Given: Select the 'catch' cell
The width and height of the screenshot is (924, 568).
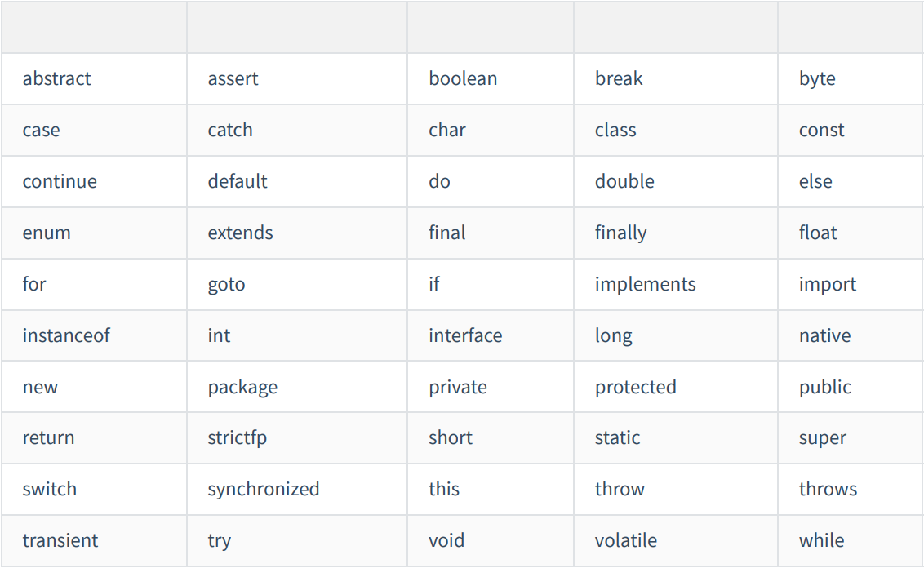Looking at the screenshot, I should coord(230,131).
